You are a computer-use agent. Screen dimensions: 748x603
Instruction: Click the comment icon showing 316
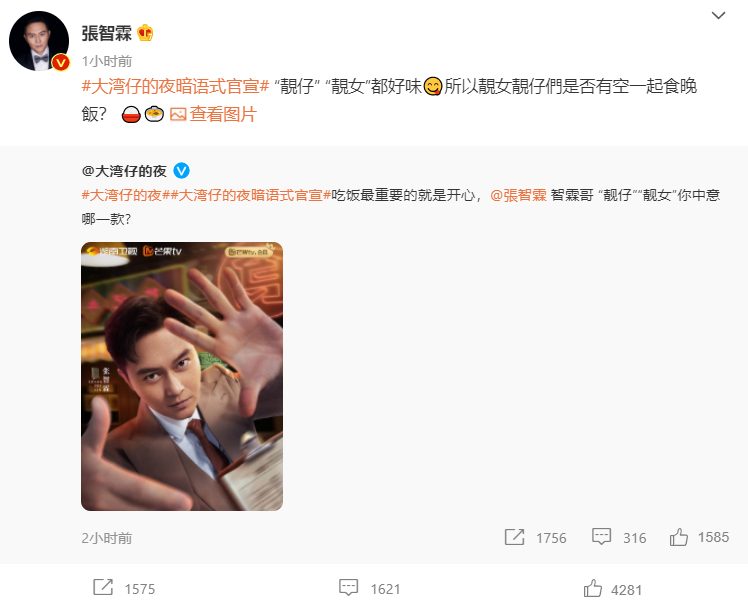pos(601,537)
